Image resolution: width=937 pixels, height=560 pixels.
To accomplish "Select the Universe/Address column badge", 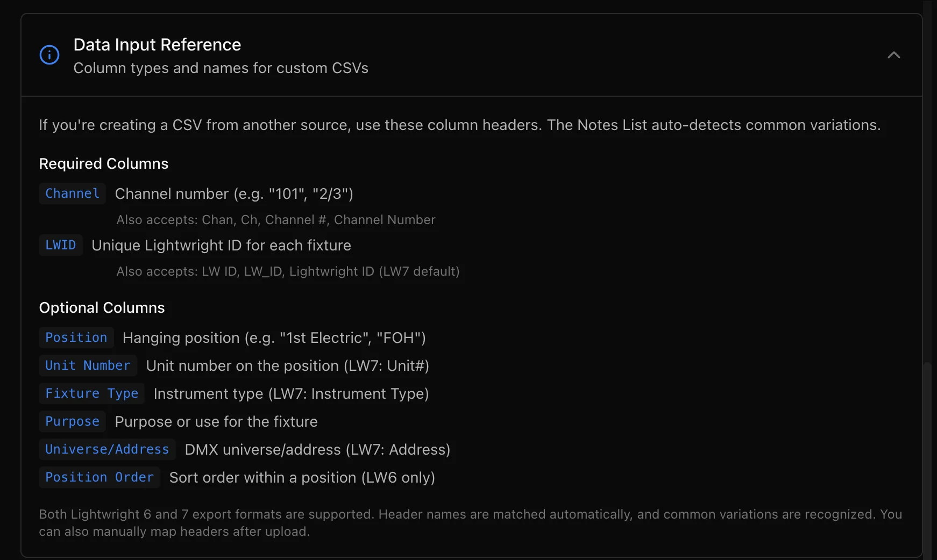I will 107,449.
